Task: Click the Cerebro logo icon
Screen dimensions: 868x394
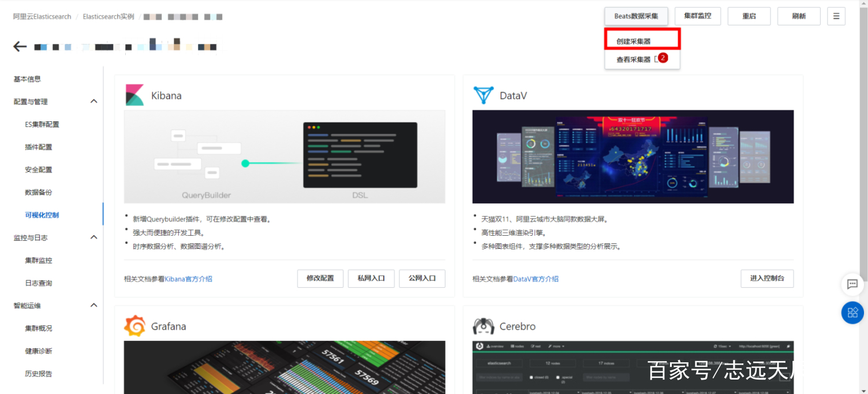Action: [x=483, y=326]
